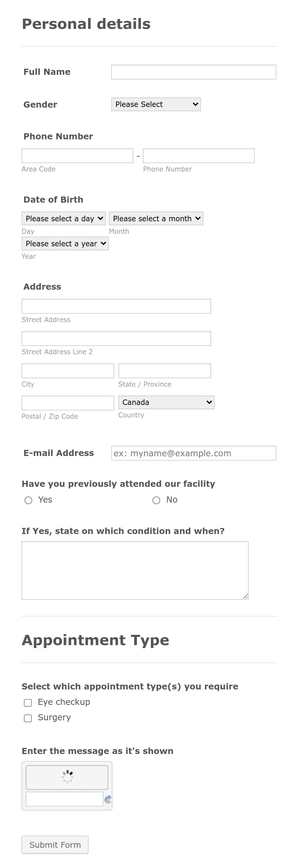Open the Gender dropdown
The image size is (299, 868).
point(156,104)
